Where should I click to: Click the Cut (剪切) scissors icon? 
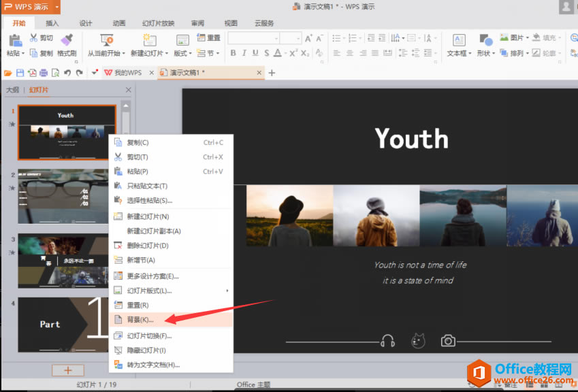33,37
